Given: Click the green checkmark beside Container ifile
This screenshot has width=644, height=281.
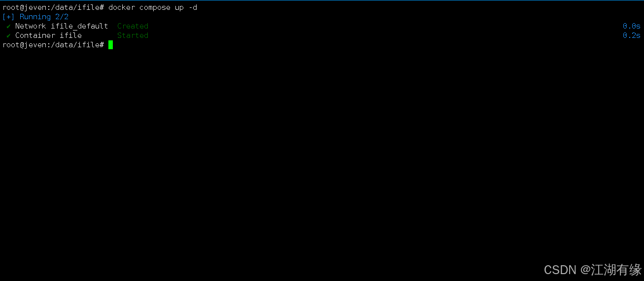Looking at the screenshot, I should click(x=8, y=35).
